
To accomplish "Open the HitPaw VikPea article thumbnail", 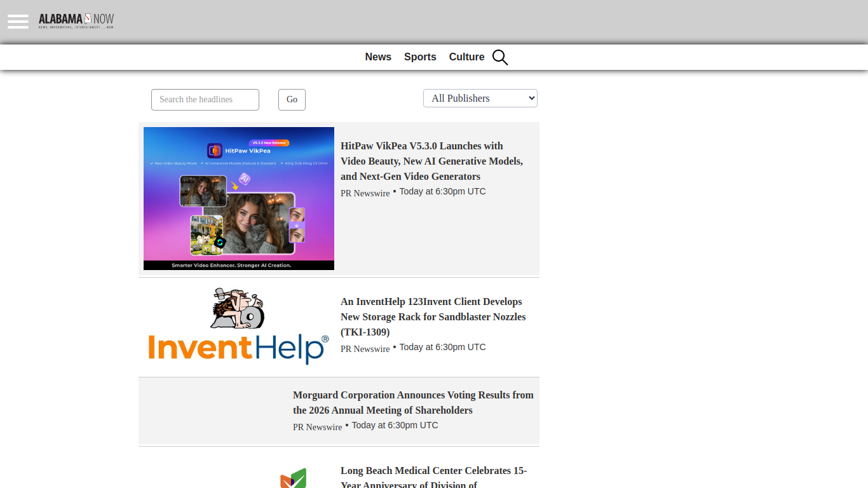I will click(x=239, y=198).
